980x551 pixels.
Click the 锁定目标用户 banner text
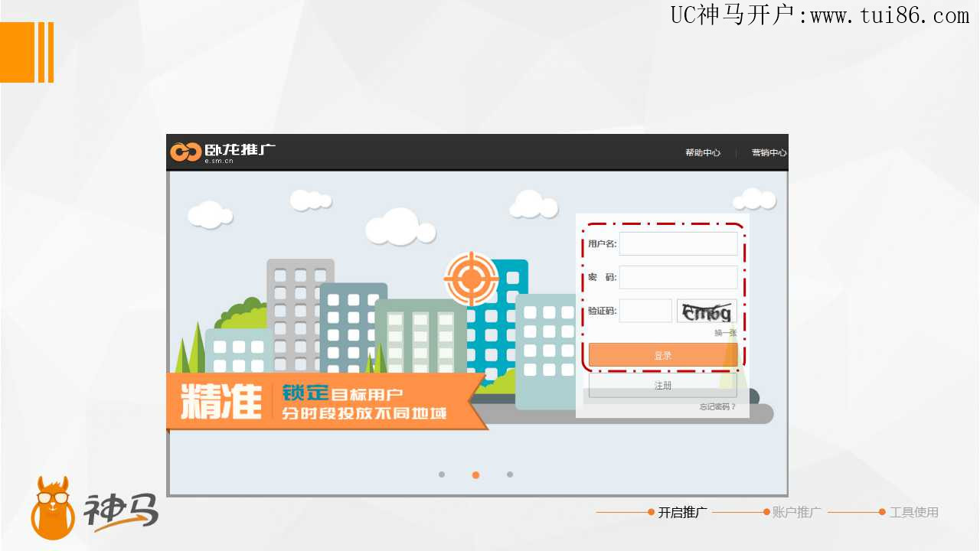(342, 393)
